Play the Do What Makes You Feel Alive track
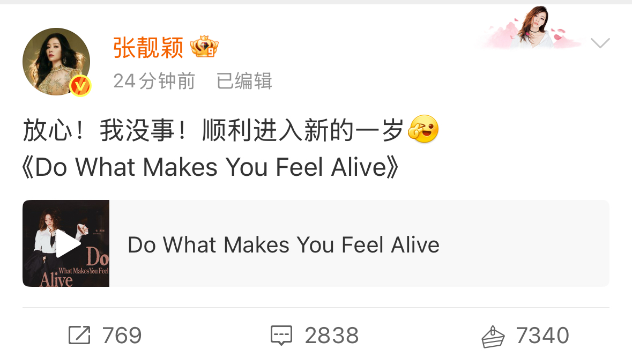 [x=67, y=243]
